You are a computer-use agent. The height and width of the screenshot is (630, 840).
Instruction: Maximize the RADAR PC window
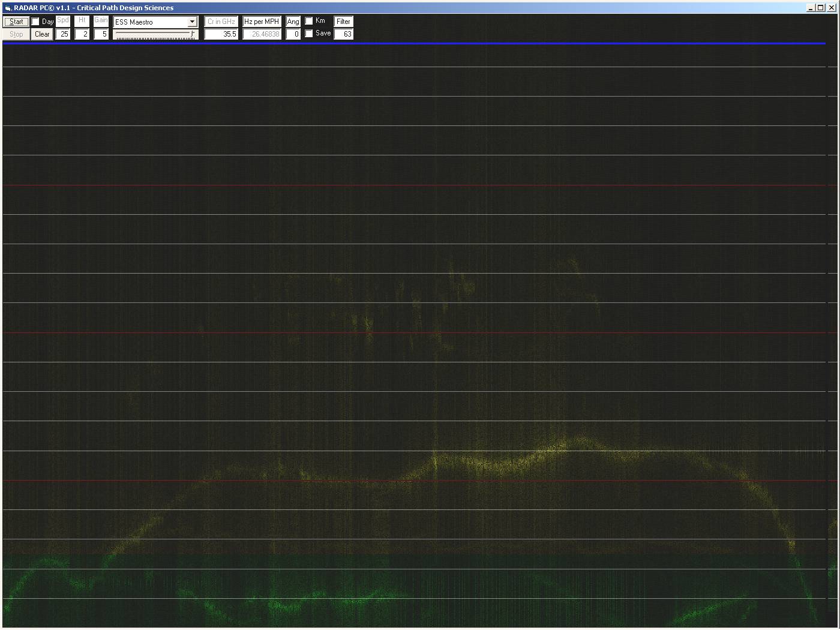click(820, 8)
